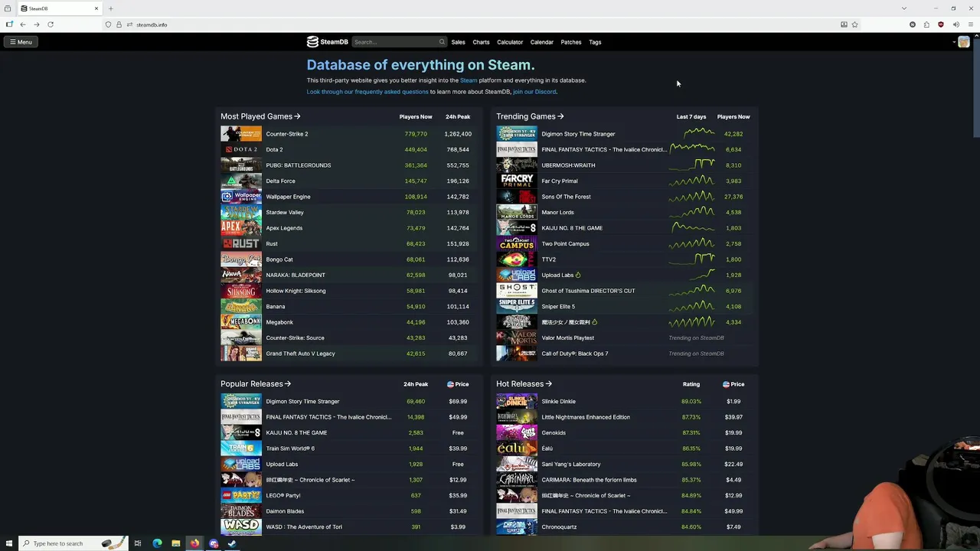The height and width of the screenshot is (551, 980).
Task: Open Little Nightmares Enhanced Edition entry
Action: 586,417
